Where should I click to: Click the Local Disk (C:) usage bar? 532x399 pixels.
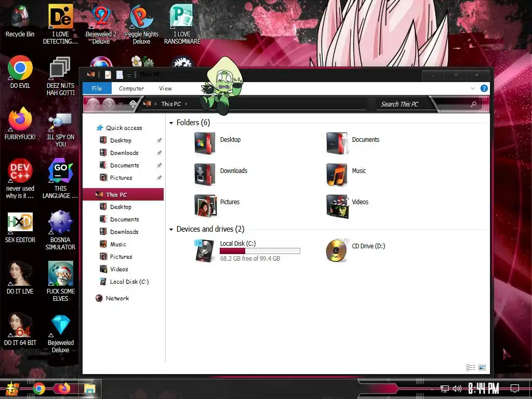[260, 251]
